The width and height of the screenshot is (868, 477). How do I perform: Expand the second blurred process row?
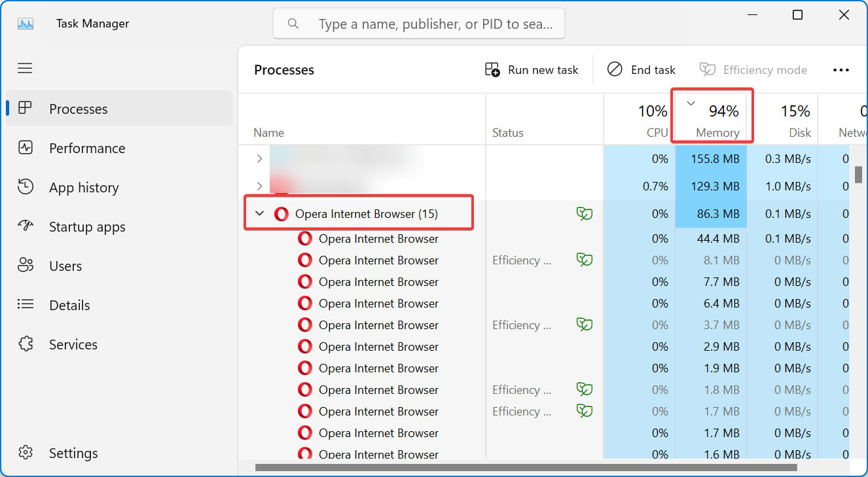pos(260,186)
